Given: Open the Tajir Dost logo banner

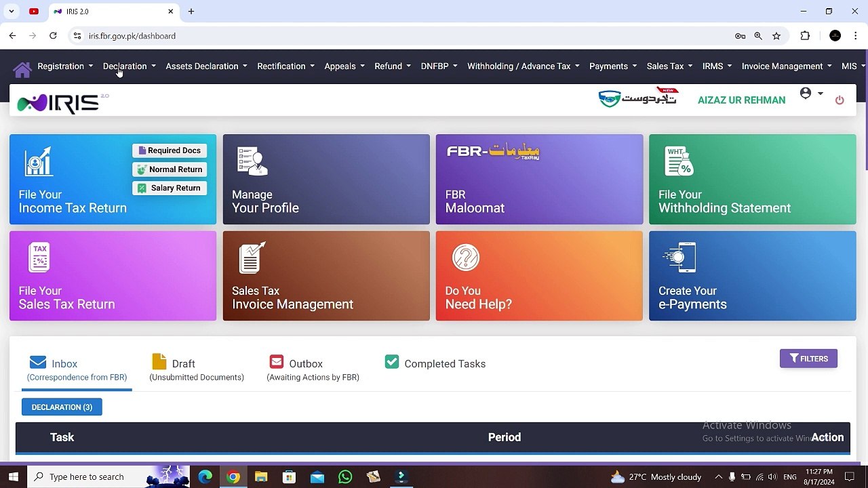Looking at the screenshot, I should [x=638, y=98].
